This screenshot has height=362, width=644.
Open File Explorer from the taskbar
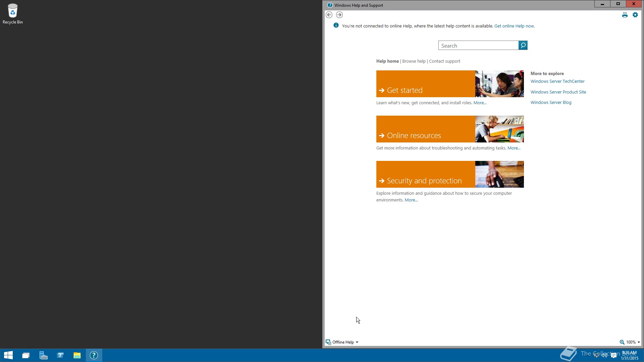click(77, 355)
